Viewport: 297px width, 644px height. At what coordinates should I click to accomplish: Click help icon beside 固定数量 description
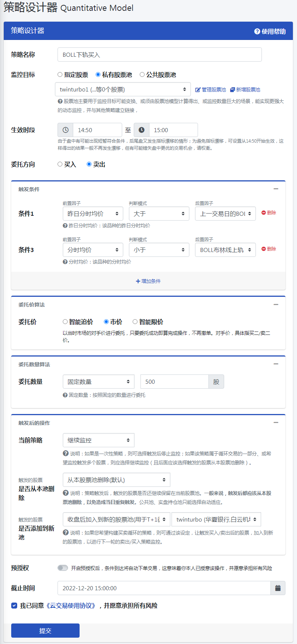coord(65,395)
